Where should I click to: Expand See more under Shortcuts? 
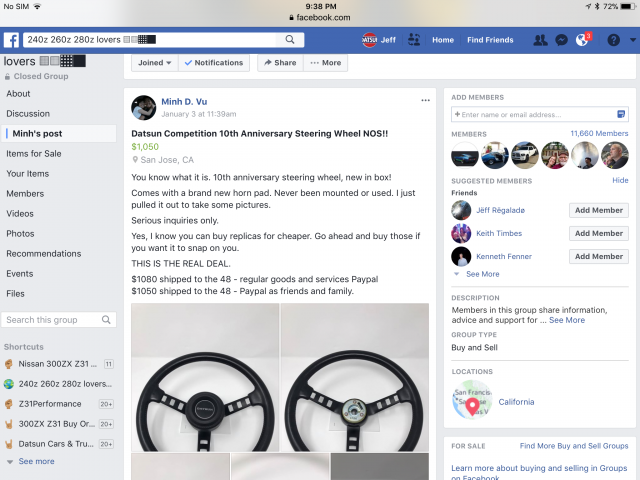(37, 461)
